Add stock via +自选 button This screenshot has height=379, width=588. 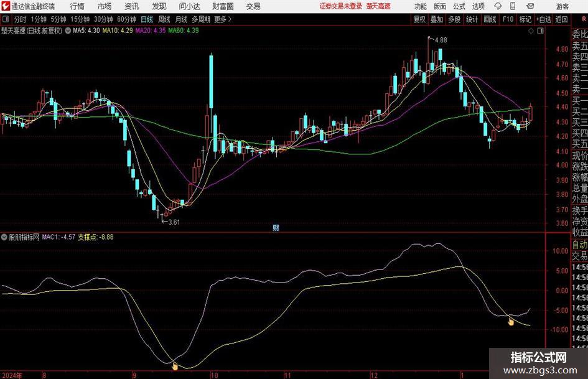(x=543, y=19)
